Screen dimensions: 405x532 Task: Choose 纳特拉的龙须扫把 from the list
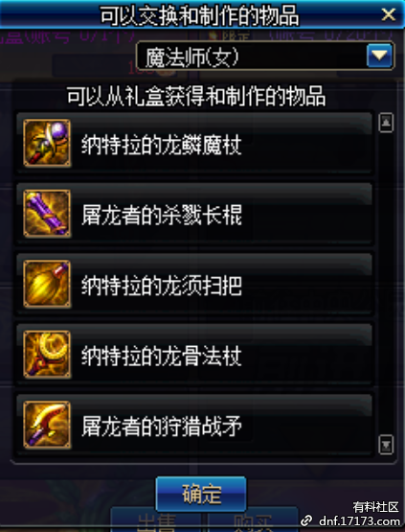click(195, 285)
